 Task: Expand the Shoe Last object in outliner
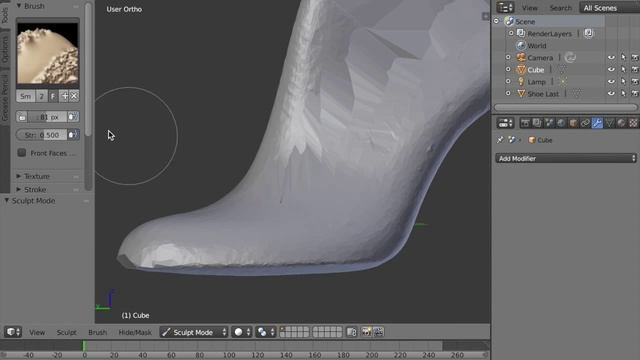[x=508, y=93]
